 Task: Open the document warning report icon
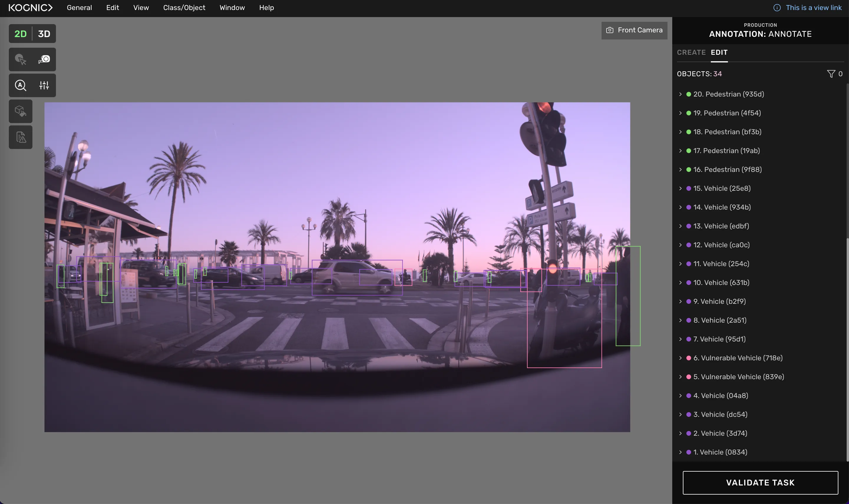20,137
